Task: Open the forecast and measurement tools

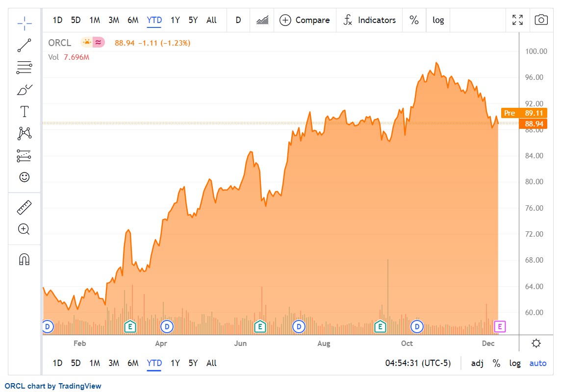Action: 25,155
